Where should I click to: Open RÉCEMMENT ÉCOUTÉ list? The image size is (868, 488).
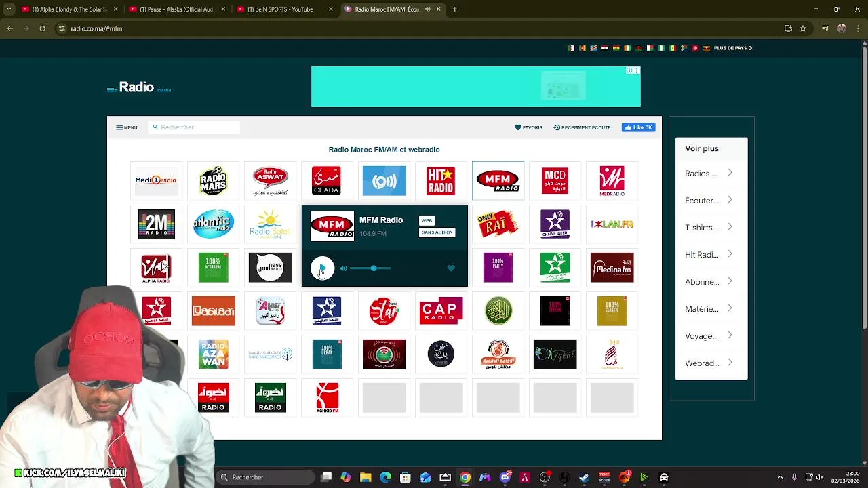point(582,127)
